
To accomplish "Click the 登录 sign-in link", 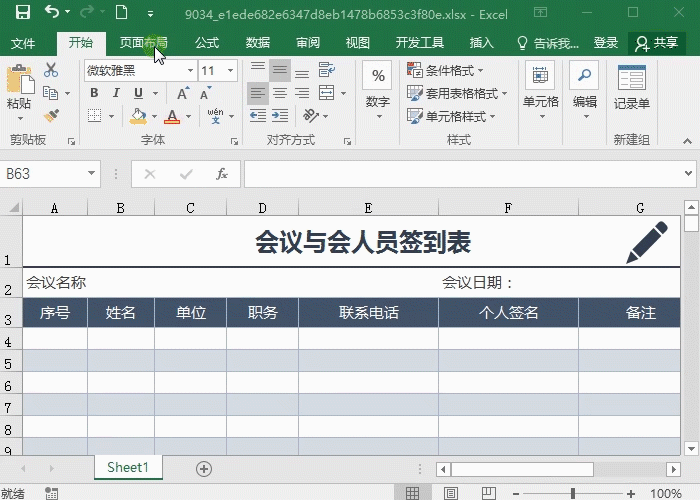I will pyautogui.click(x=606, y=43).
